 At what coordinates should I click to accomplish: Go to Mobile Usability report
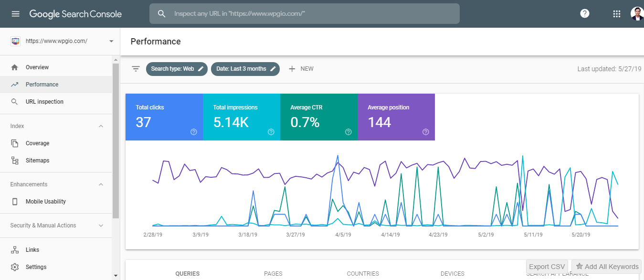pos(56,202)
